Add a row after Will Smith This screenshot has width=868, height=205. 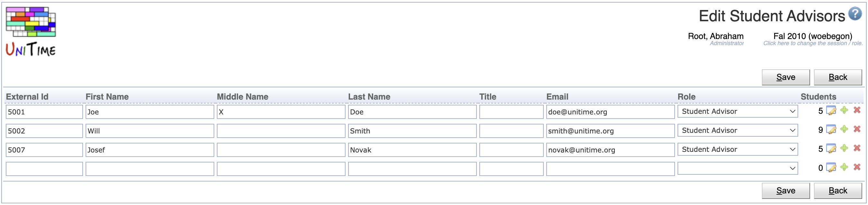tap(844, 129)
